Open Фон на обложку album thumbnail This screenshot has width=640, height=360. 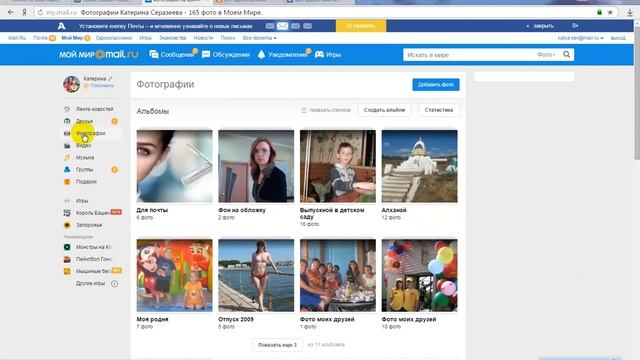pos(256,166)
